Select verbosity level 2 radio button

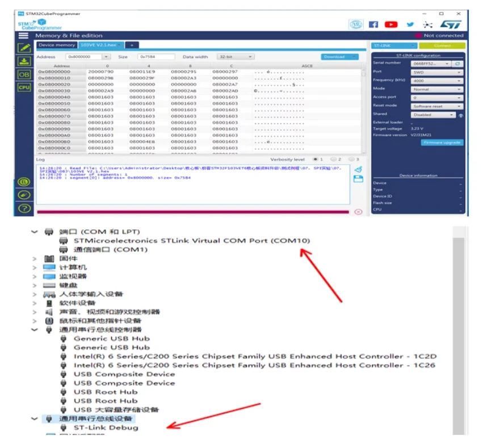(333, 159)
